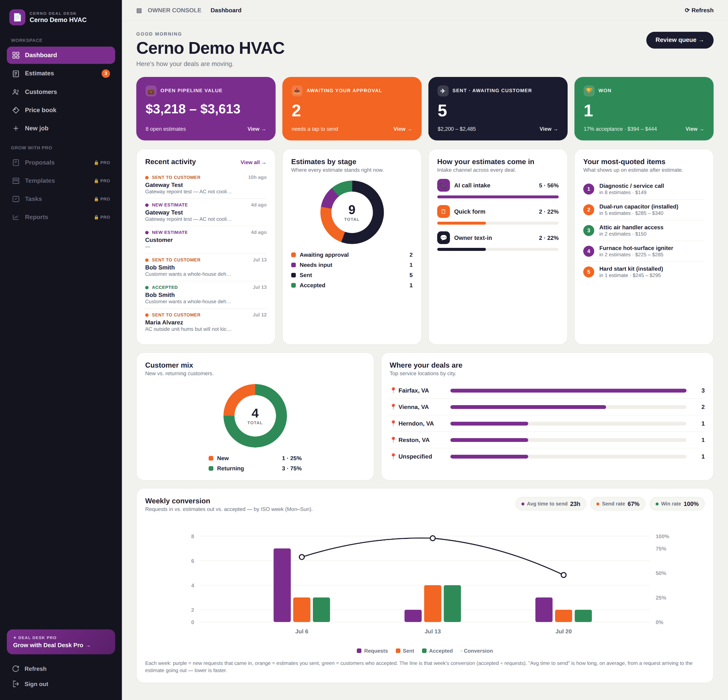Click the Fairfax, VA location bar
728x700 pixels.
(x=568, y=390)
